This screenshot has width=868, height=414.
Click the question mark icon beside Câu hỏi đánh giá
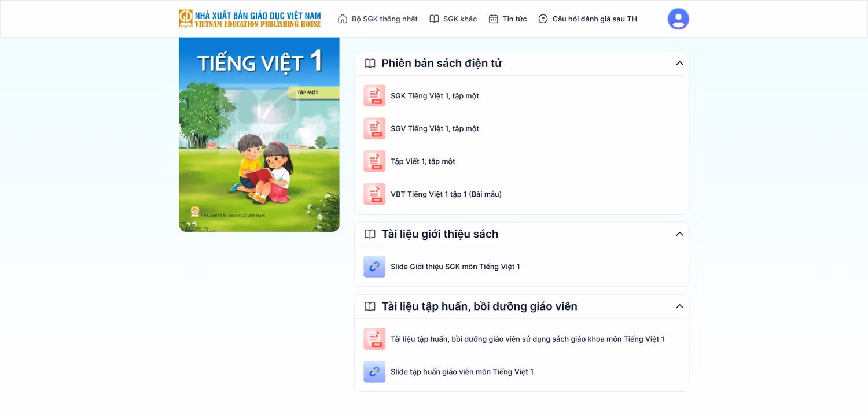pyautogui.click(x=543, y=19)
